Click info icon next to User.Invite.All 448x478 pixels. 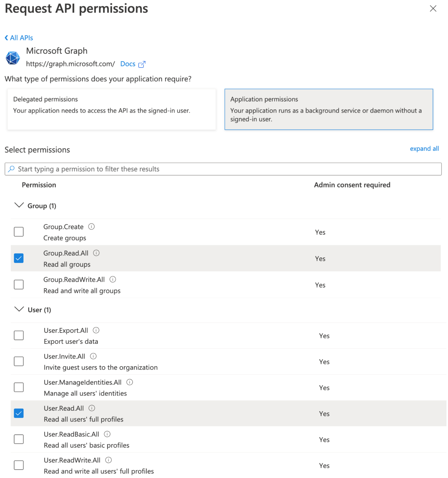pos(93,356)
